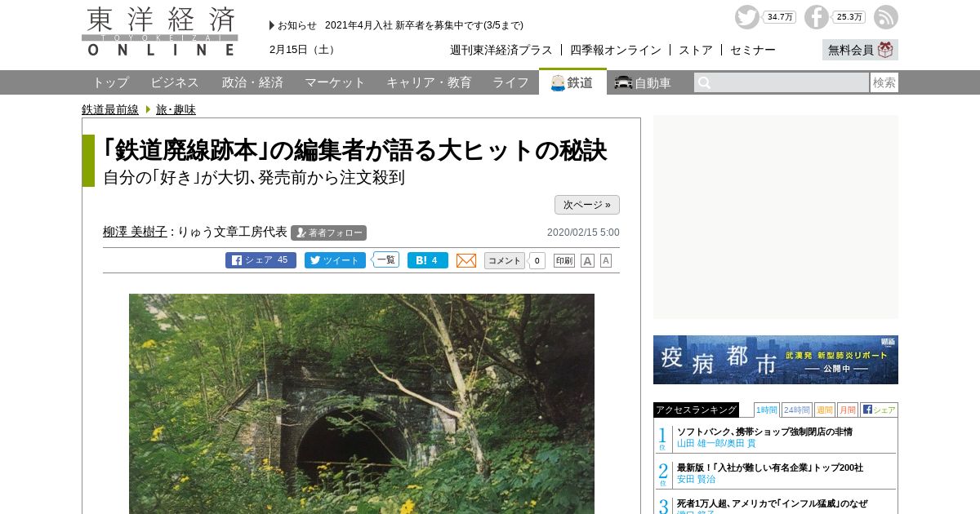Open the Facebook icon in the header
This screenshot has width=980, height=514.
[x=816, y=17]
